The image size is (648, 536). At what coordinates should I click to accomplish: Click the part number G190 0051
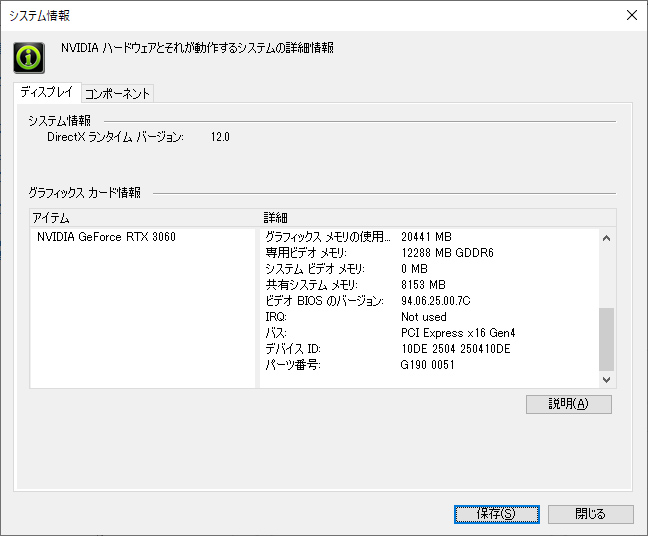click(x=427, y=365)
